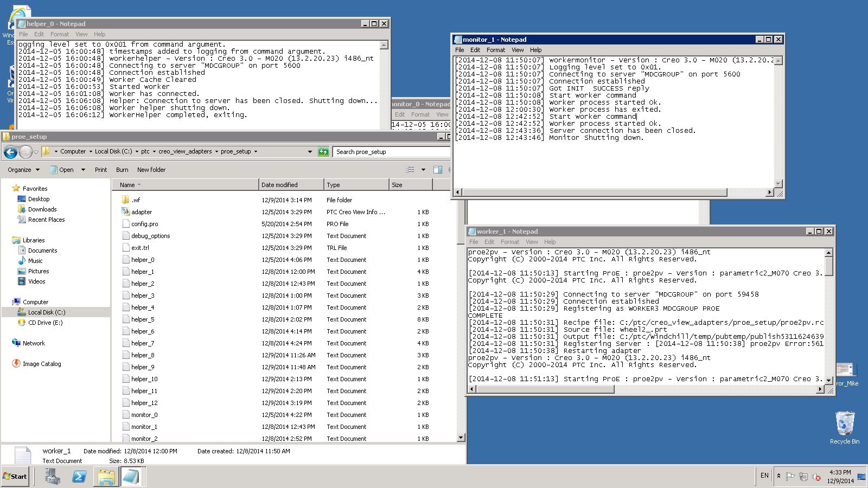Sort files by the Type column header
This screenshot has height=488, width=868.
[x=356, y=185]
